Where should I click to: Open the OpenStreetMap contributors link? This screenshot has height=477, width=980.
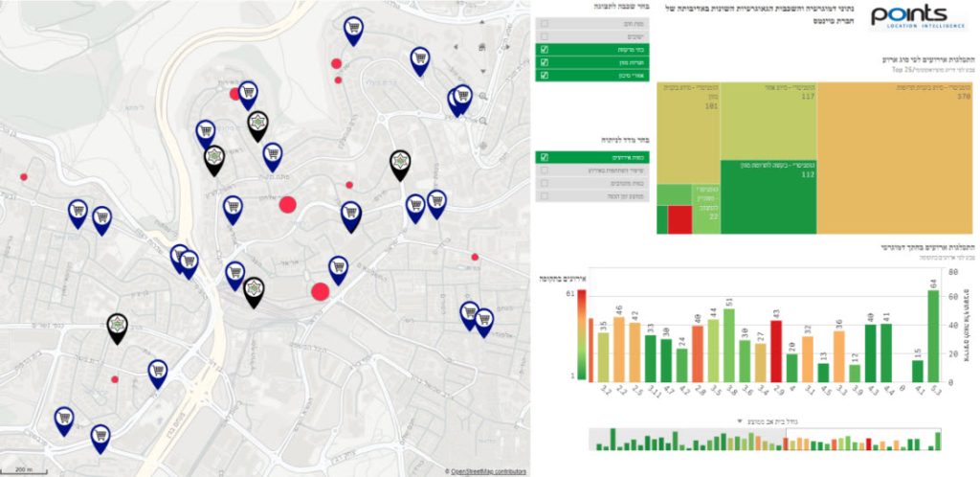pos(489,471)
